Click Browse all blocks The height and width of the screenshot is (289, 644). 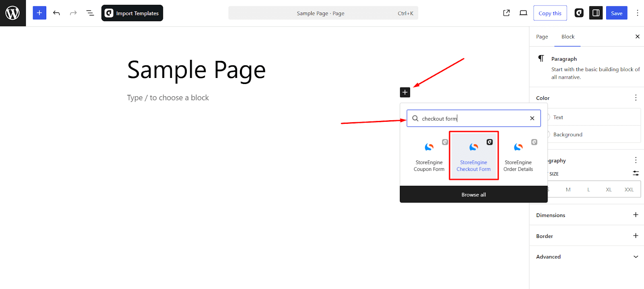point(474,195)
